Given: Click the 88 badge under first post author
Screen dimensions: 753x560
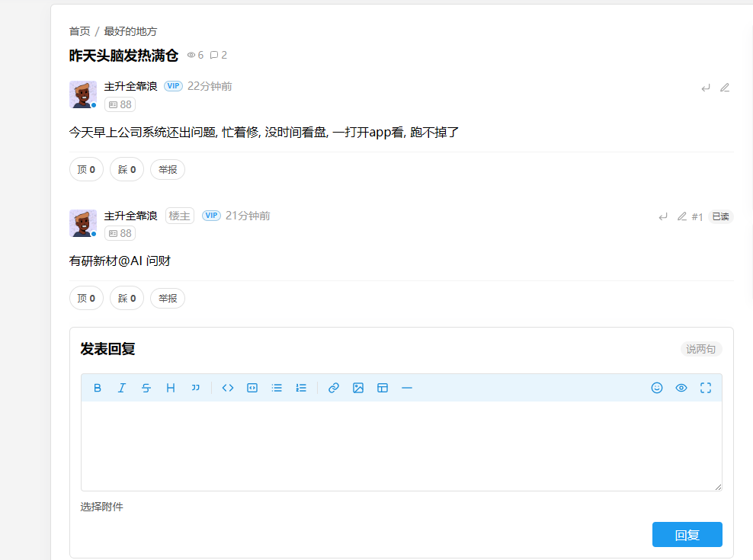Looking at the screenshot, I should click(x=120, y=104).
